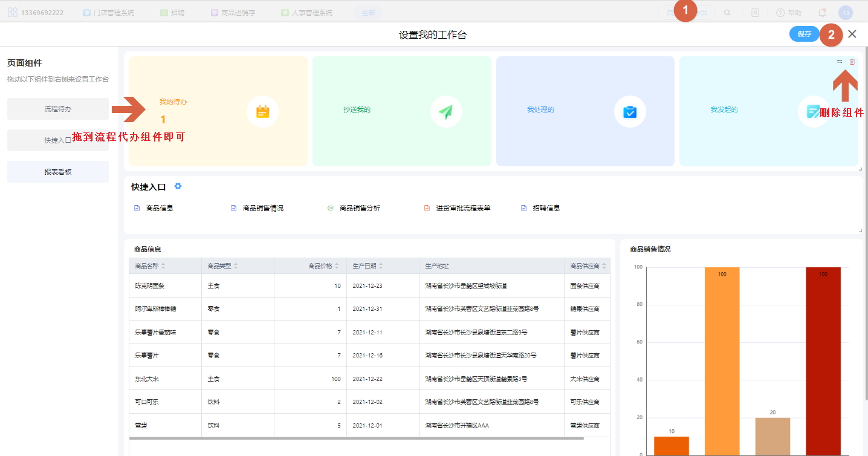868x456 pixels.
Task: Open the 招聘信息 quick link
Action: pyautogui.click(x=546, y=208)
